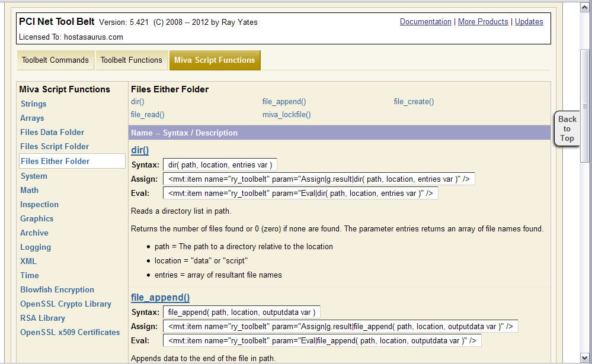Open the Strings category in sidebar

34,104
